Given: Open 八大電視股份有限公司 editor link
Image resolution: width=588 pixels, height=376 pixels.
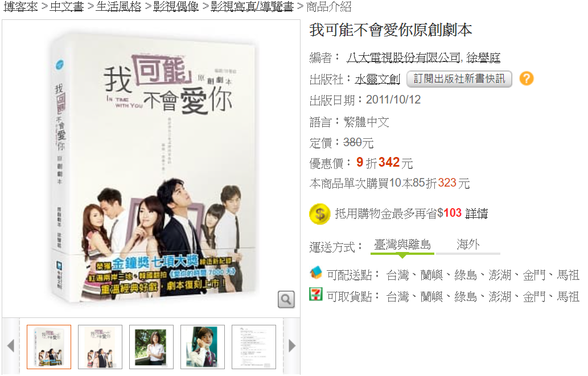Looking at the screenshot, I should click(x=403, y=57).
